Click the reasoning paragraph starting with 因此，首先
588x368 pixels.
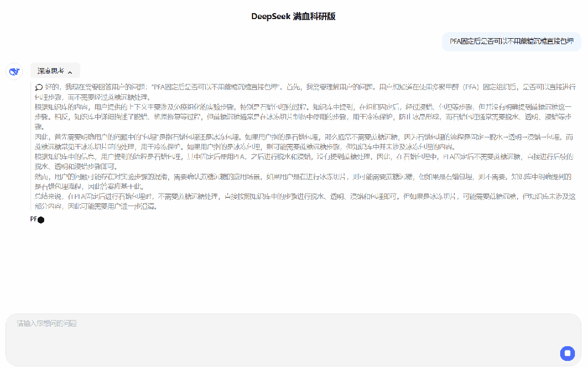[305, 142]
